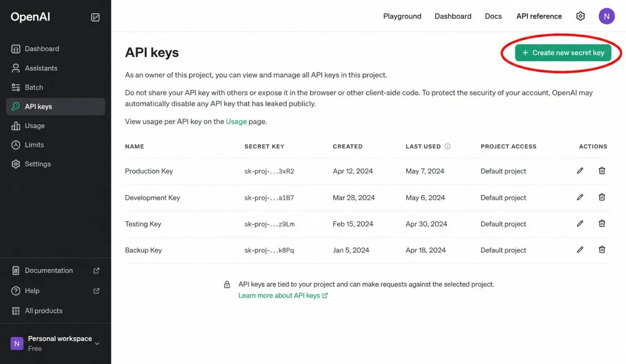626x364 pixels.
Task: Click Create new secret key button
Action: 563,53
